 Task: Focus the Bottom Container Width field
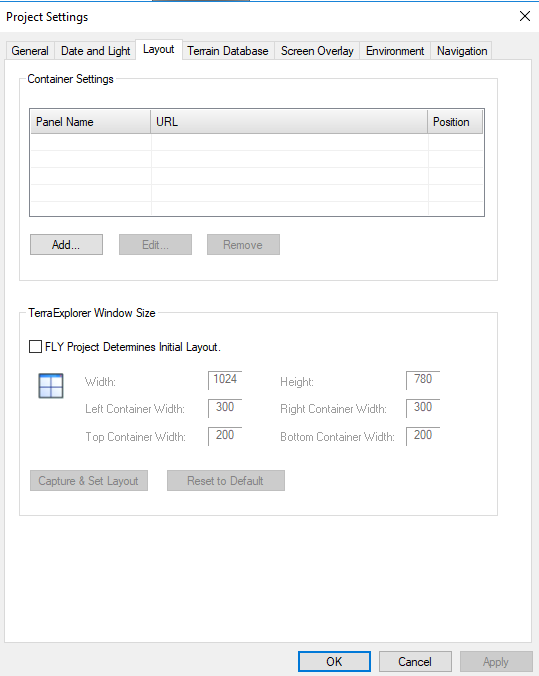click(x=423, y=436)
